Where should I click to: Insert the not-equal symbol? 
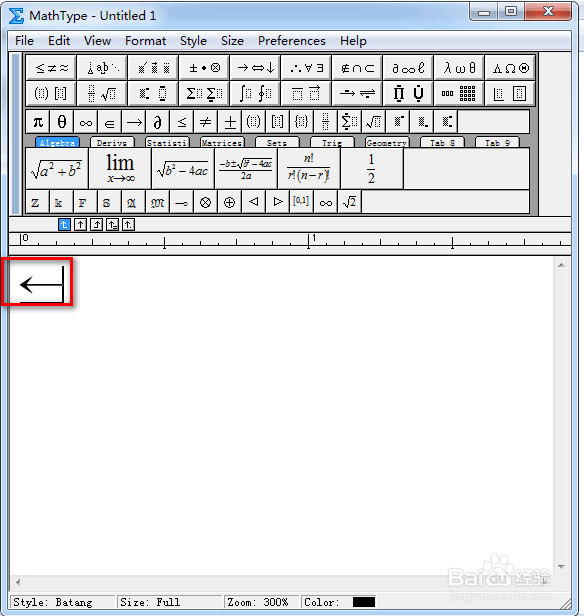pyautogui.click(x=205, y=122)
